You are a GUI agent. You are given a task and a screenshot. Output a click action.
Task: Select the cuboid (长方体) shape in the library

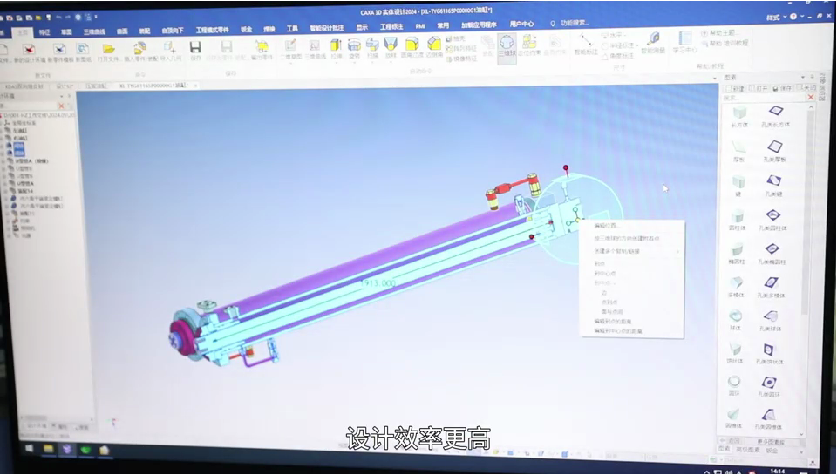coord(739,114)
